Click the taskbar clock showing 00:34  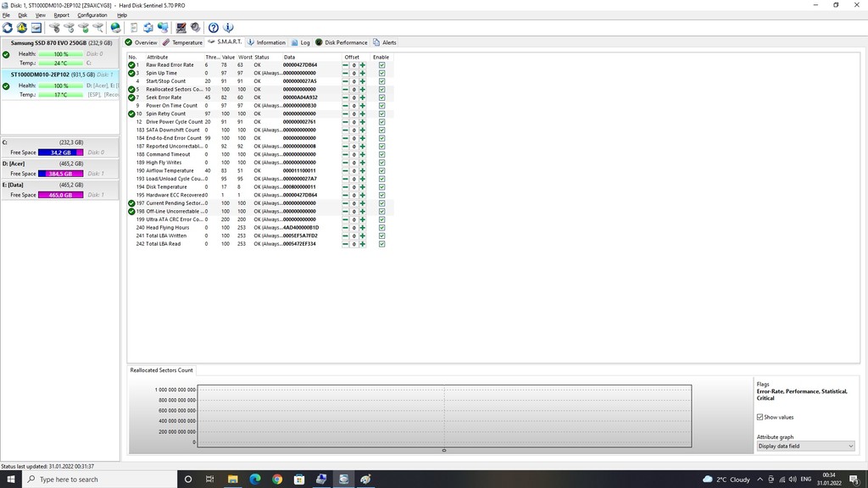coord(829,480)
